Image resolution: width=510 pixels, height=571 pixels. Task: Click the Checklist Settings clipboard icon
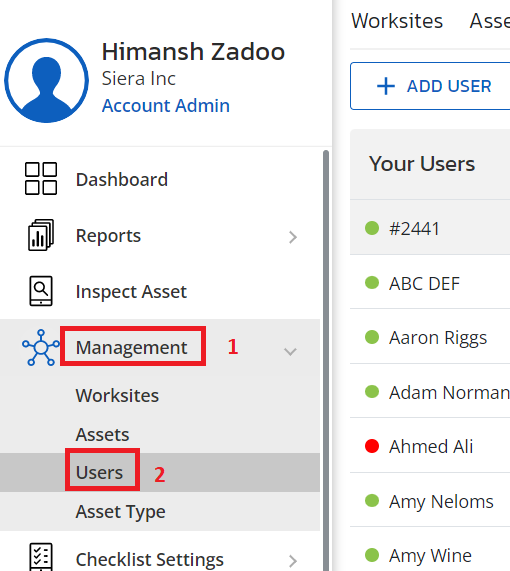pos(41,557)
